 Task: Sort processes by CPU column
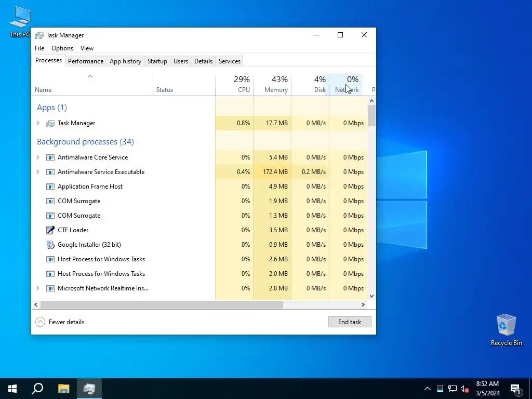coord(234,85)
